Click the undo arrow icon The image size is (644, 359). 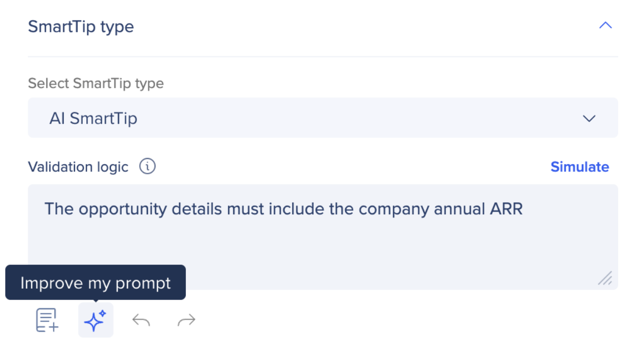coord(141,321)
